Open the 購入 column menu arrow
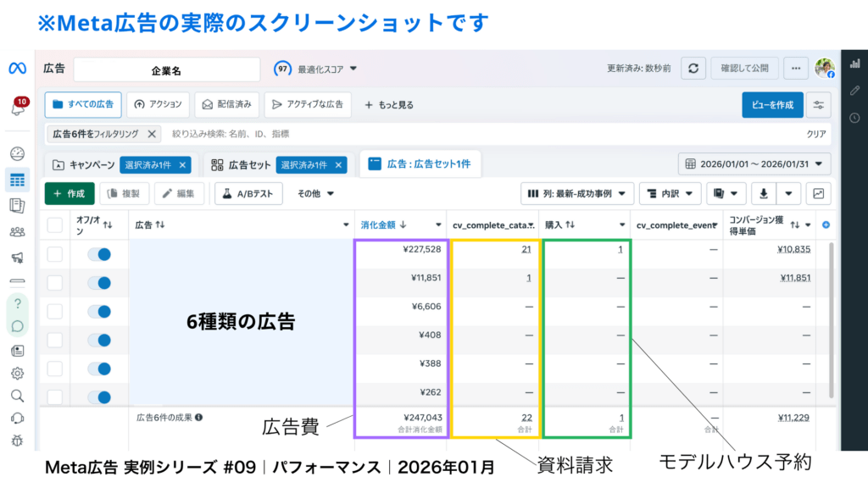This screenshot has height=488, width=868. tap(621, 225)
